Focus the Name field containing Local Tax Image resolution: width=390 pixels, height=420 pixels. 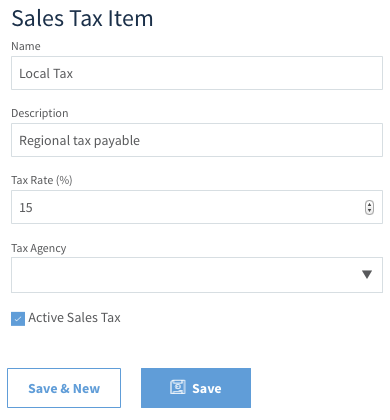coord(197,73)
